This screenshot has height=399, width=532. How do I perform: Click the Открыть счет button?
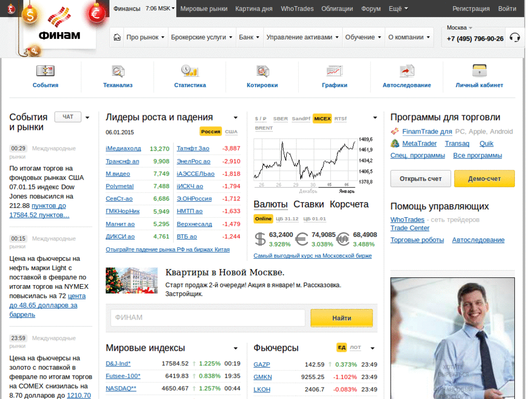tap(420, 179)
